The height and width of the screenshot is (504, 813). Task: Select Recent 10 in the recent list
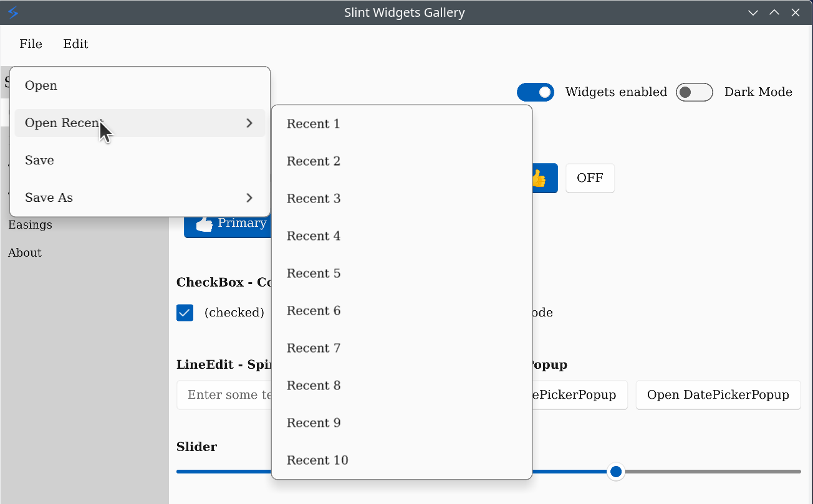click(x=317, y=460)
